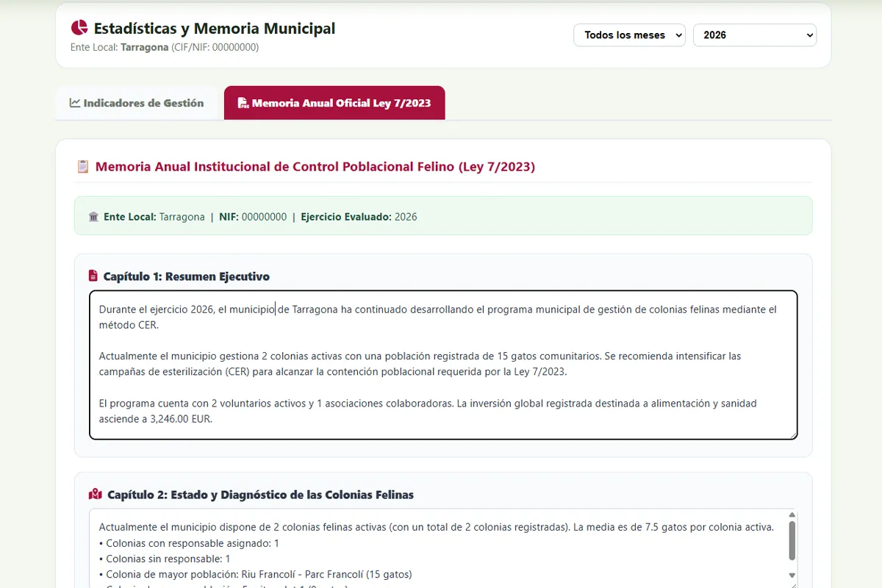Screen dimensions: 882x588
Task: Click the 'NIF: 00000000' text in green banner
Action: 253,217
